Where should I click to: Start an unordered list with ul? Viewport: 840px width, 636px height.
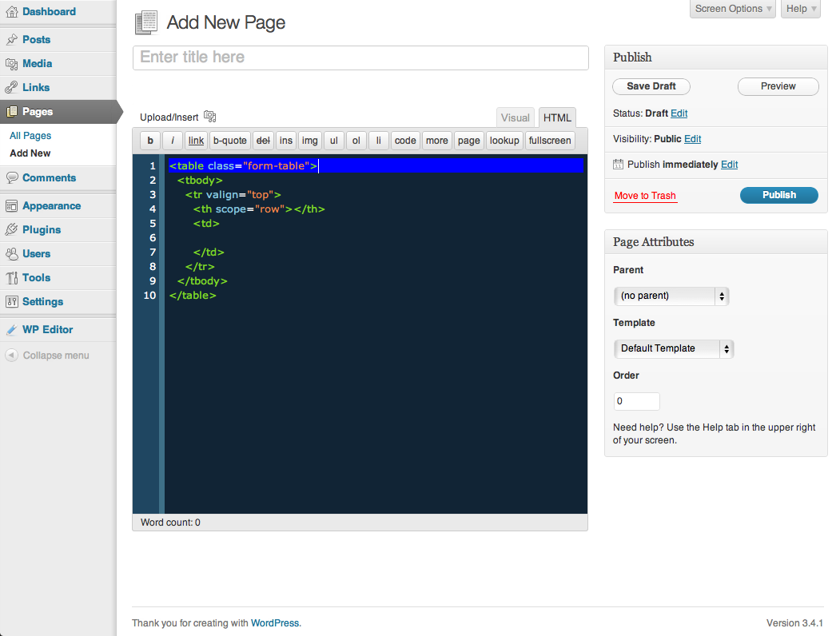333,140
